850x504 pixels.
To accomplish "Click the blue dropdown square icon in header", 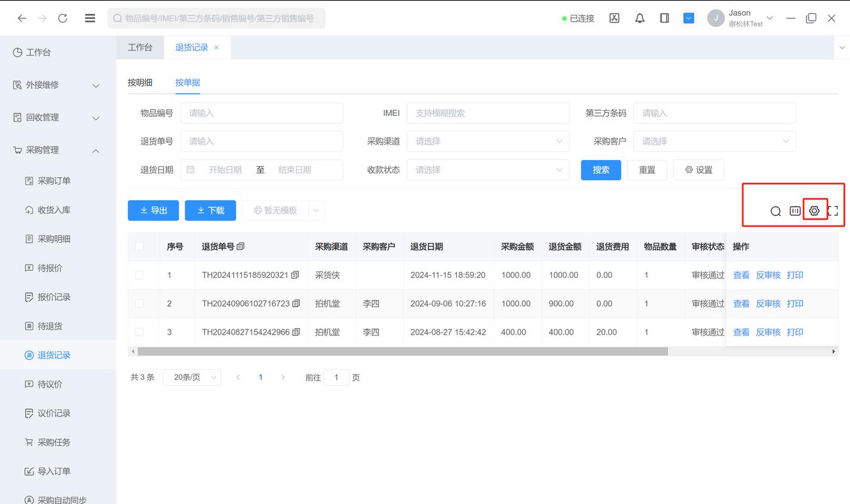I will pos(689,18).
